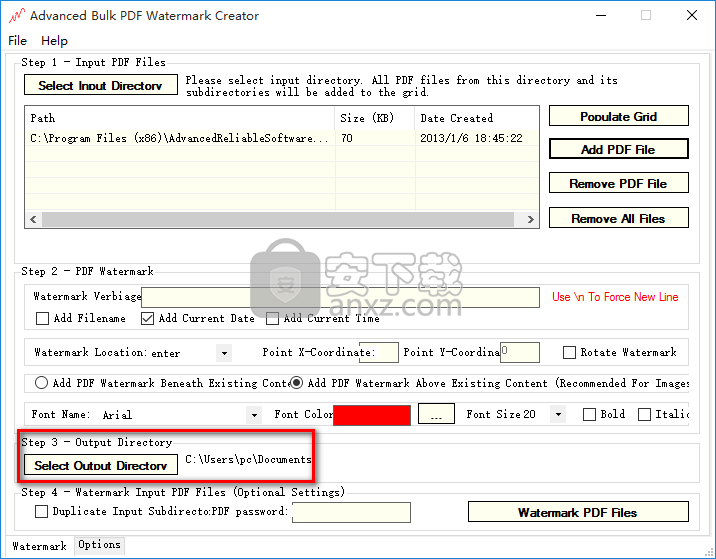Click the Remove PDF File button

619,183
